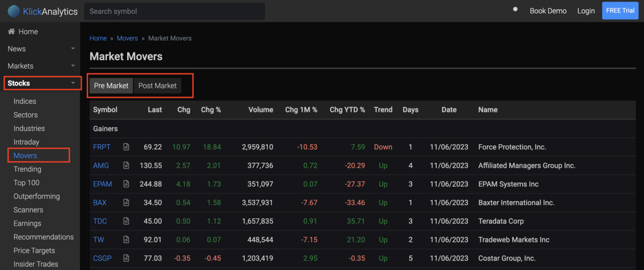
Task: Open Scanners in the sidebar
Action: click(x=28, y=210)
